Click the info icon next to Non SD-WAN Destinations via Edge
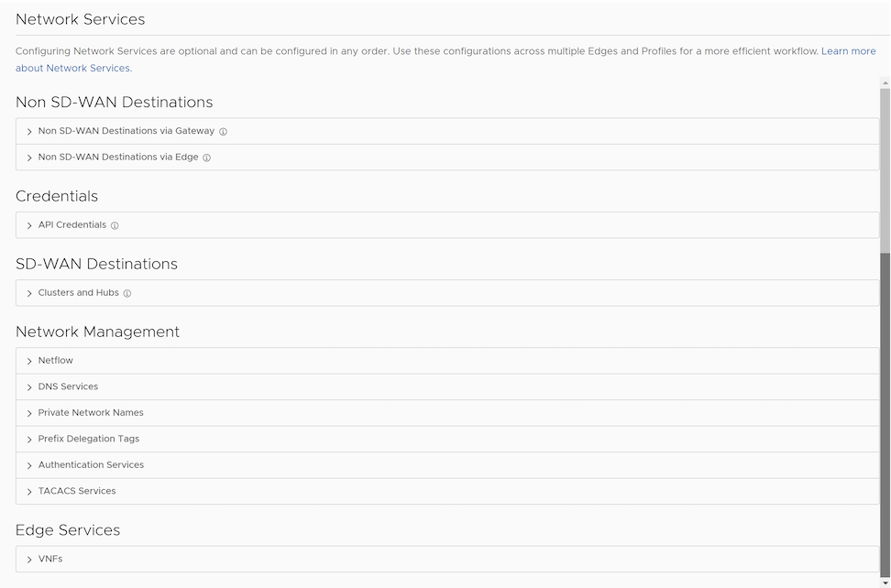Image resolution: width=891 pixels, height=588 pixels. (205, 157)
